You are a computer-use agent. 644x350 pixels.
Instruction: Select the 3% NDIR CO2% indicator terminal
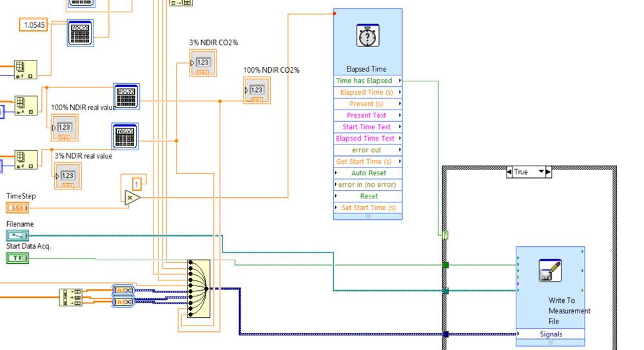point(203,63)
